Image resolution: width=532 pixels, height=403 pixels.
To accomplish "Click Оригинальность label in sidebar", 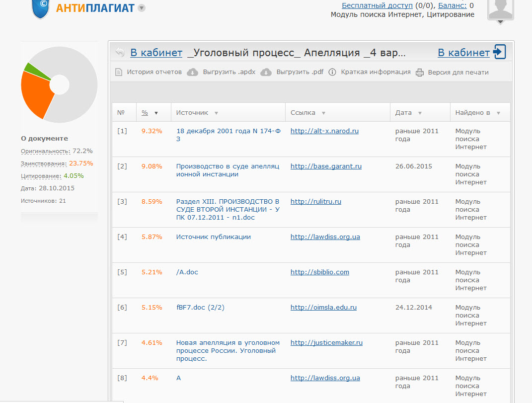I will 46,151.
